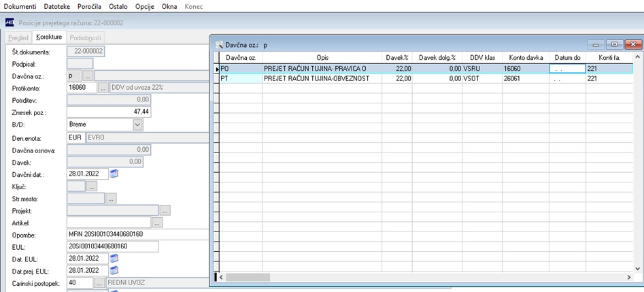Screen dimensions: 644x292
Task: Select the PT tax code row
Action: pos(424,78)
